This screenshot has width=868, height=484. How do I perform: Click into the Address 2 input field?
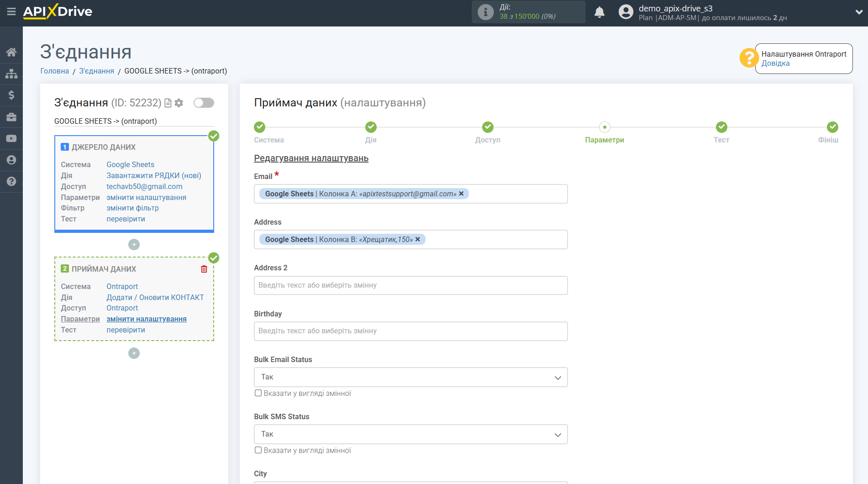[x=410, y=285]
